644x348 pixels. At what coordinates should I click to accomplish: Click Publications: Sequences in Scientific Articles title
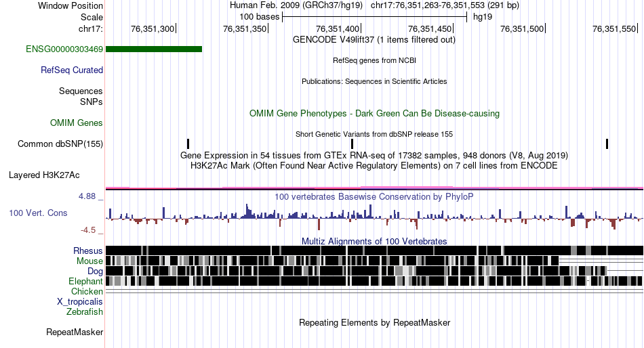pyautogui.click(x=374, y=81)
